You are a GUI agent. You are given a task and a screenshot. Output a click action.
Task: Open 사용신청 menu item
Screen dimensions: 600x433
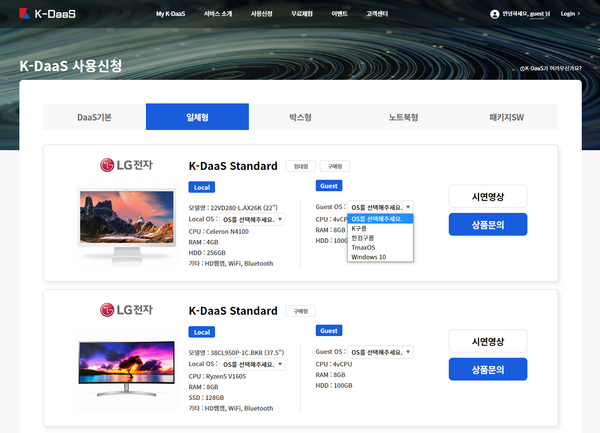261,14
